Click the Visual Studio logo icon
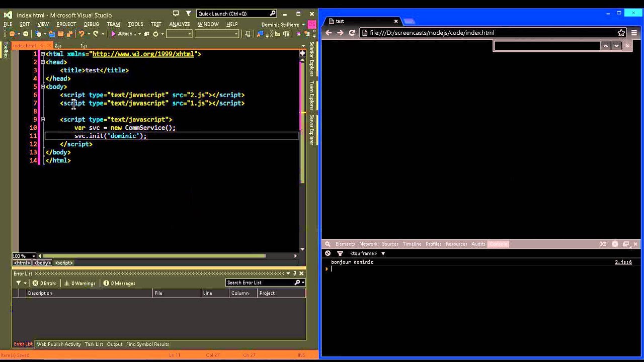Screen dimensions: 644x362 tap(8, 15)
